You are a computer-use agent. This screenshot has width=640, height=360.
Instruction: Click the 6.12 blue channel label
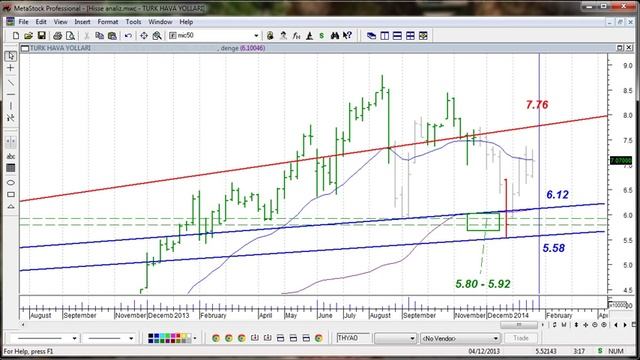[557, 195]
